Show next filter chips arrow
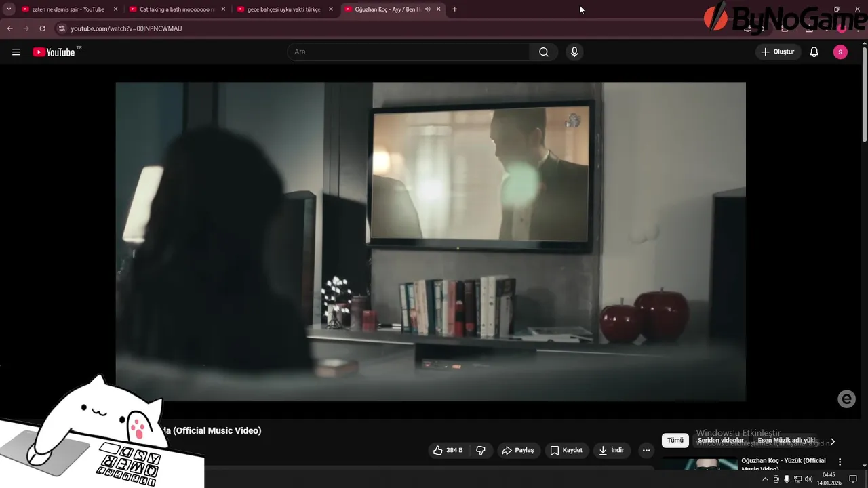Image resolution: width=868 pixels, height=488 pixels. point(833,441)
